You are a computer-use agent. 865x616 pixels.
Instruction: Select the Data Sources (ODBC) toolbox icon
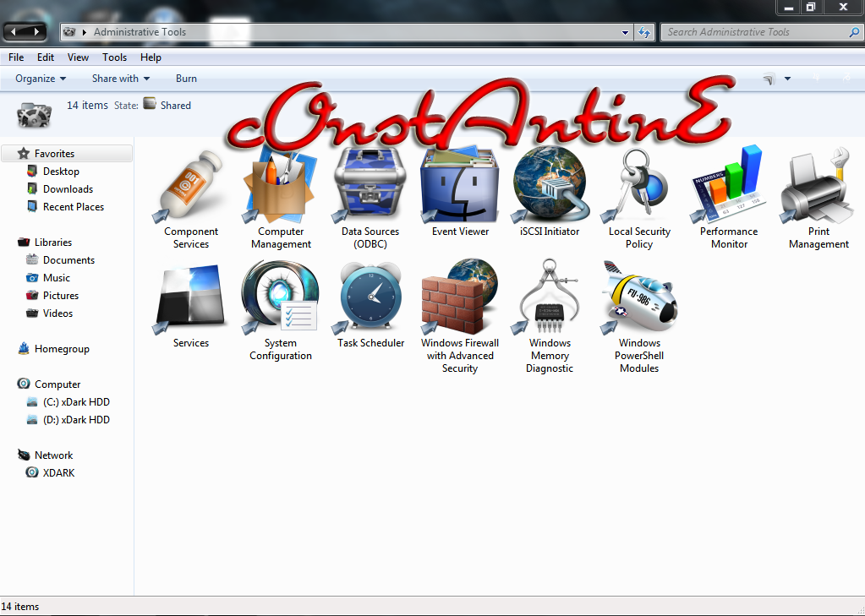[x=370, y=185]
